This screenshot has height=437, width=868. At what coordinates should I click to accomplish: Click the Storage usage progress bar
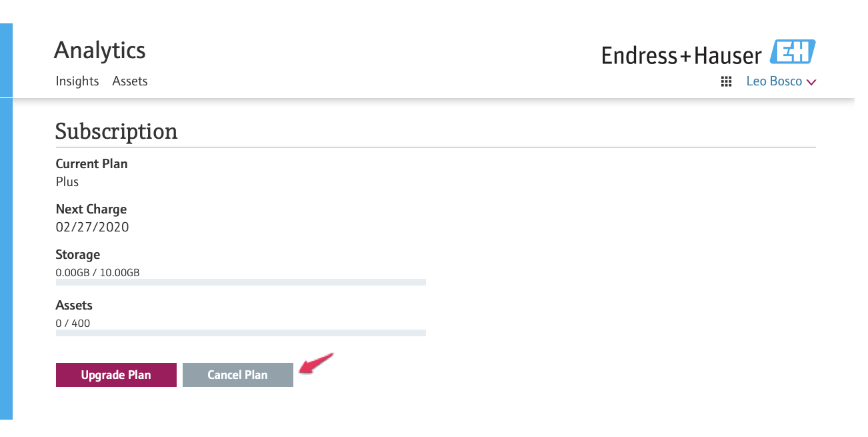click(x=241, y=282)
